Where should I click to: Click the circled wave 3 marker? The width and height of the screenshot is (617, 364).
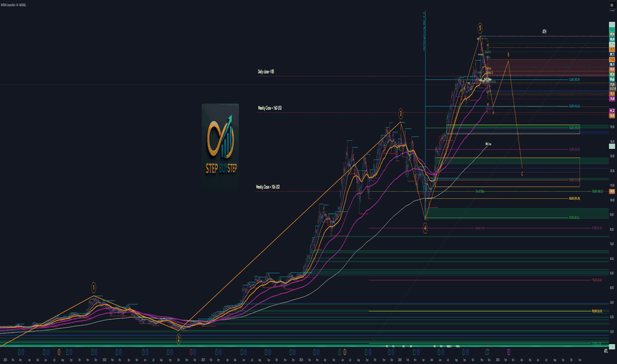[401, 114]
